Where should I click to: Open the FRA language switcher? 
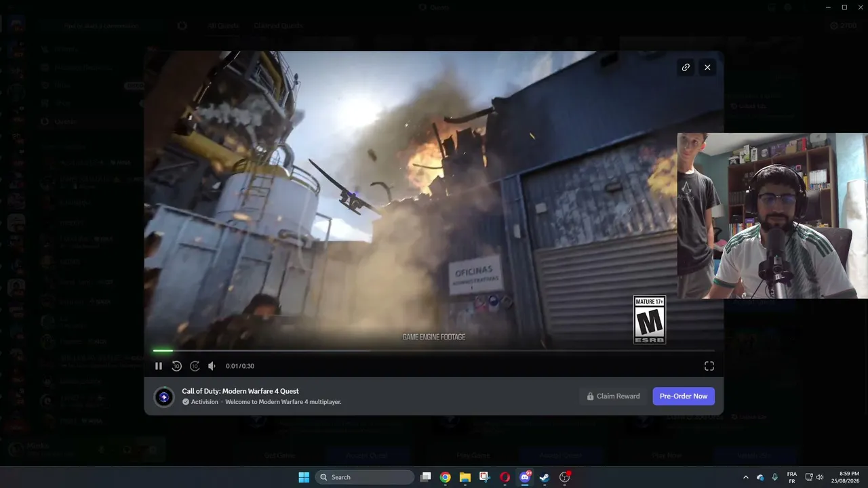[x=792, y=477]
